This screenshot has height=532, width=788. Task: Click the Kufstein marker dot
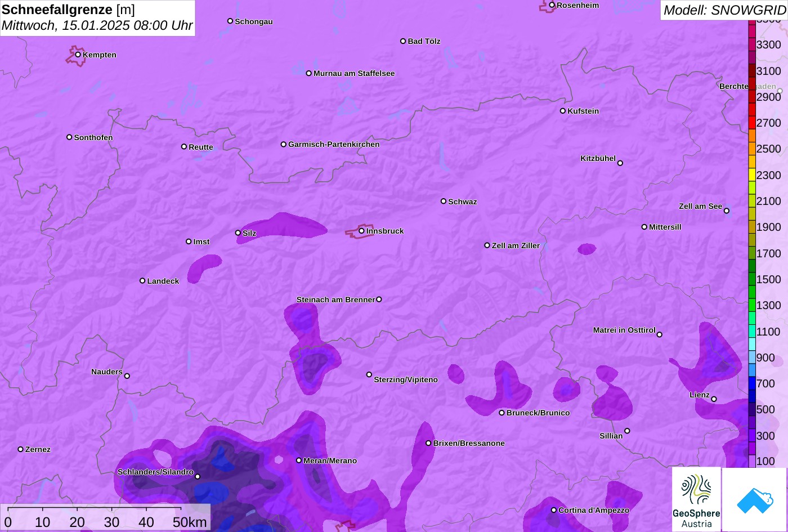pyautogui.click(x=562, y=111)
